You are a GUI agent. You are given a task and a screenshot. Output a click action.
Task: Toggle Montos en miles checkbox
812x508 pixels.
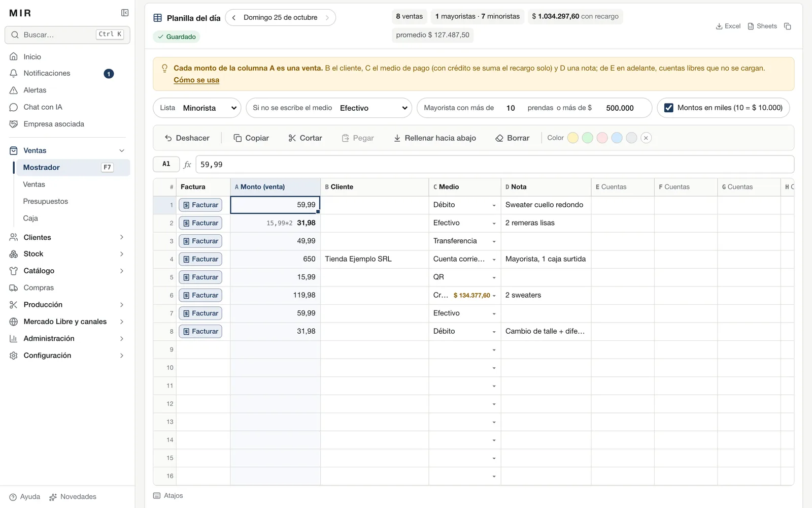coord(669,108)
